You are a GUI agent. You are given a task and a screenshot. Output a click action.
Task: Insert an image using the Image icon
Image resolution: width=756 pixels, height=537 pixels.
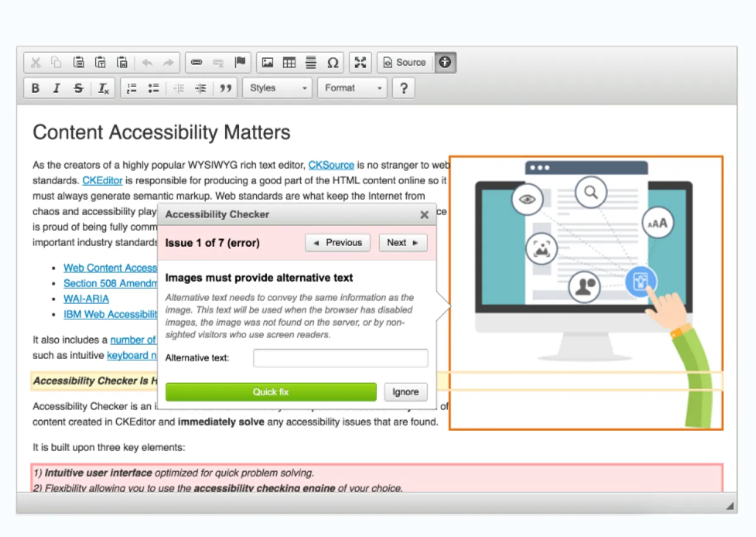click(267, 62)
